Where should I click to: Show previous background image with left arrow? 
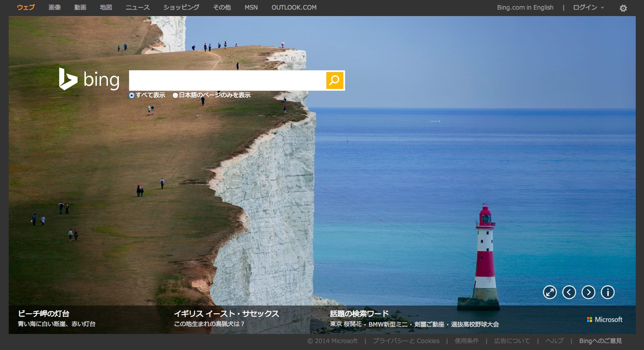point(569,292)
